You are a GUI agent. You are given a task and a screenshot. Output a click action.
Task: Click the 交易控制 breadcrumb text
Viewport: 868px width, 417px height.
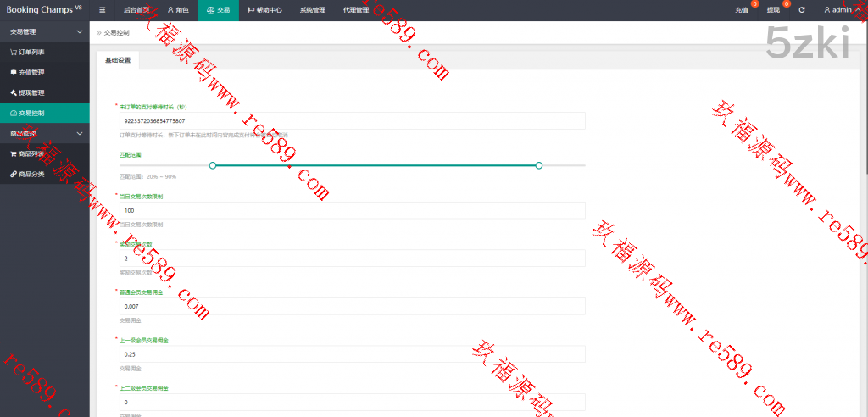click(117, 33)
